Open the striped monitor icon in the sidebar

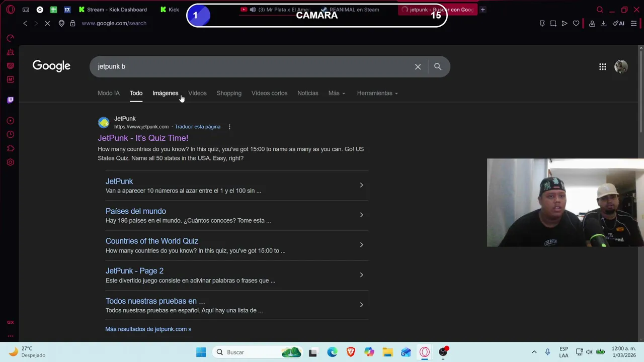click(10, 66)
